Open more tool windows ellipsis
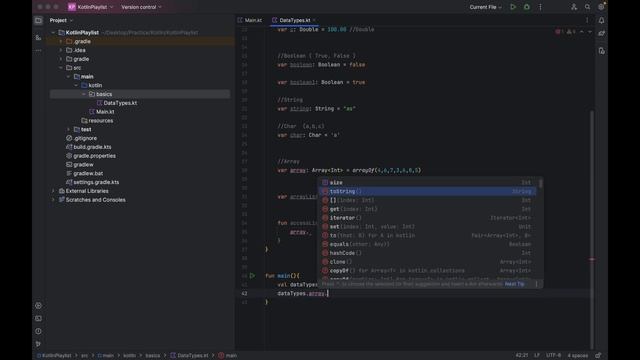 coord(38,51)
